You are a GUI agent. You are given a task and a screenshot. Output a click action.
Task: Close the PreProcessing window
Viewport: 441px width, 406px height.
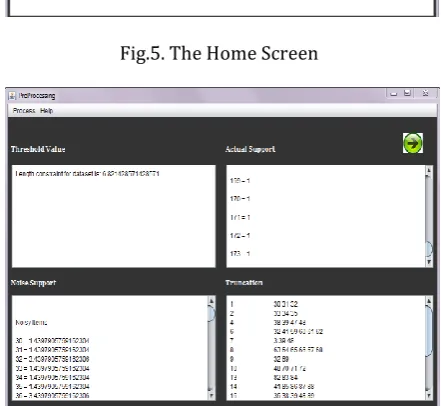click(425, 93)
